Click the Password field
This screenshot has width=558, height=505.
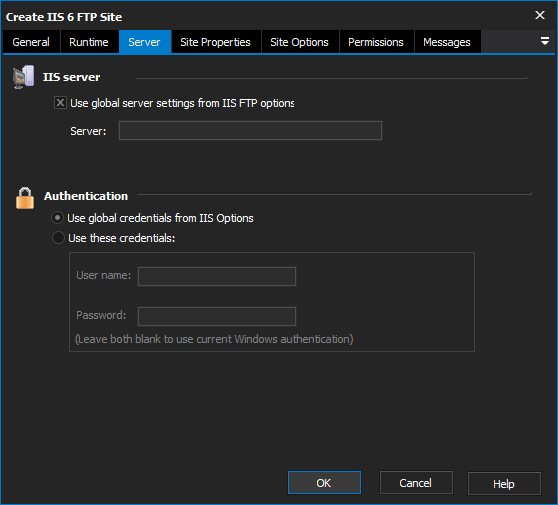coord(217,316)
